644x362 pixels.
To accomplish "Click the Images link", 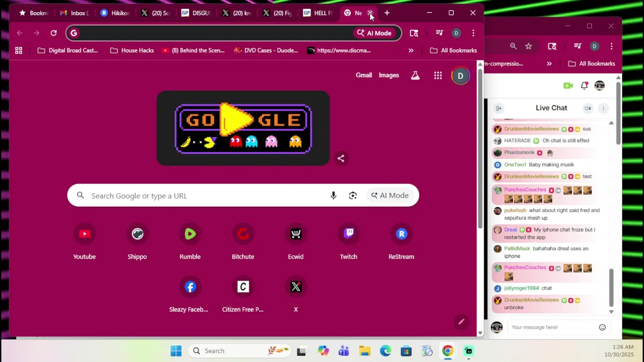I will 389,75.
